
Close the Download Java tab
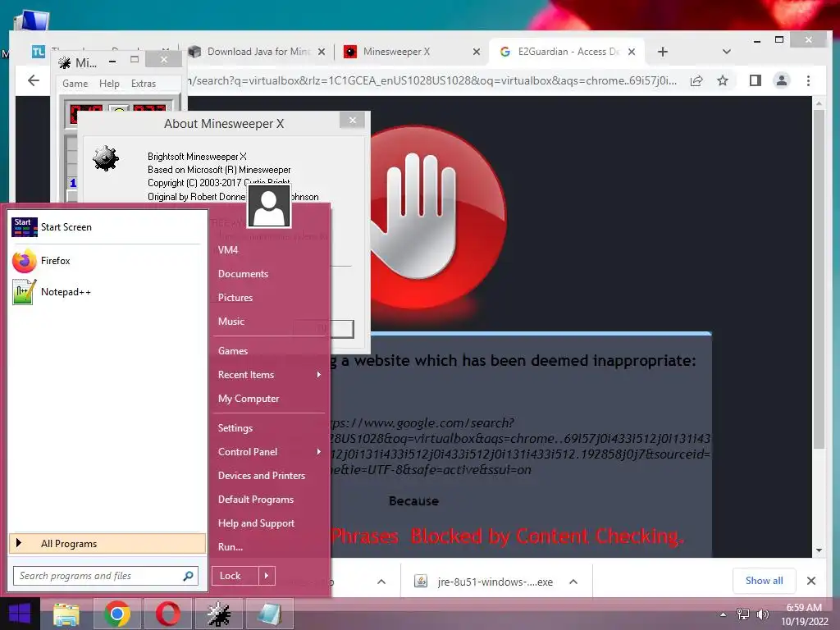click(322, 52)
